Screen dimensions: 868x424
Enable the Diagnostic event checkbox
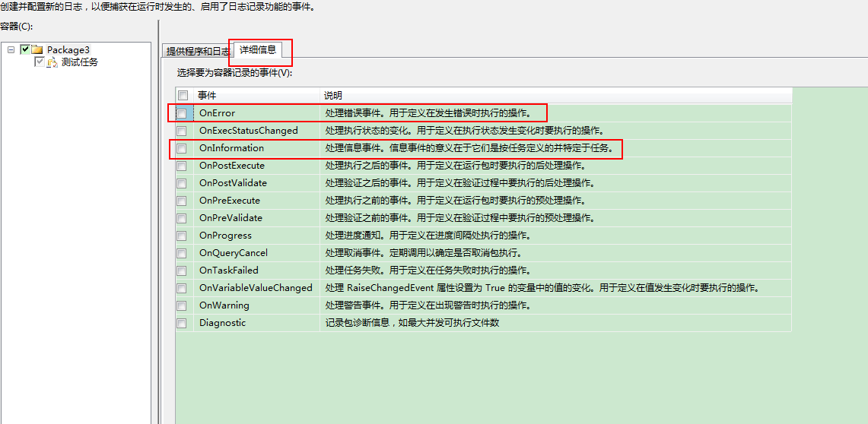181,324
